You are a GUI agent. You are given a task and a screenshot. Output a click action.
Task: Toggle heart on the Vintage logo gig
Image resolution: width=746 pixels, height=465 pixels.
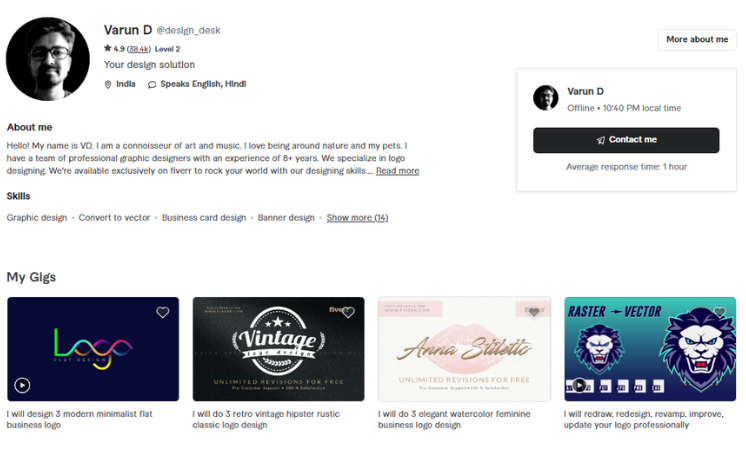click(348, 312)
